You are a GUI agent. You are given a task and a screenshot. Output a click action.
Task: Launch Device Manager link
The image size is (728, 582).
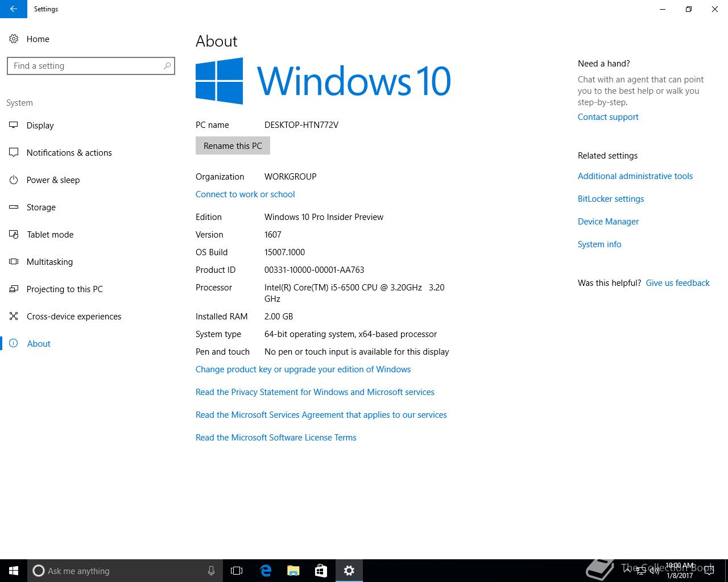608,221
